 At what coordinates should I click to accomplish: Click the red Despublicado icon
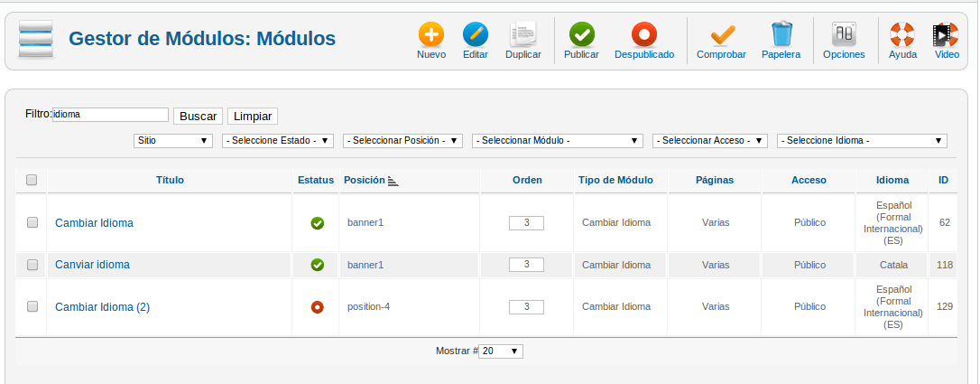tap(644, 34)
